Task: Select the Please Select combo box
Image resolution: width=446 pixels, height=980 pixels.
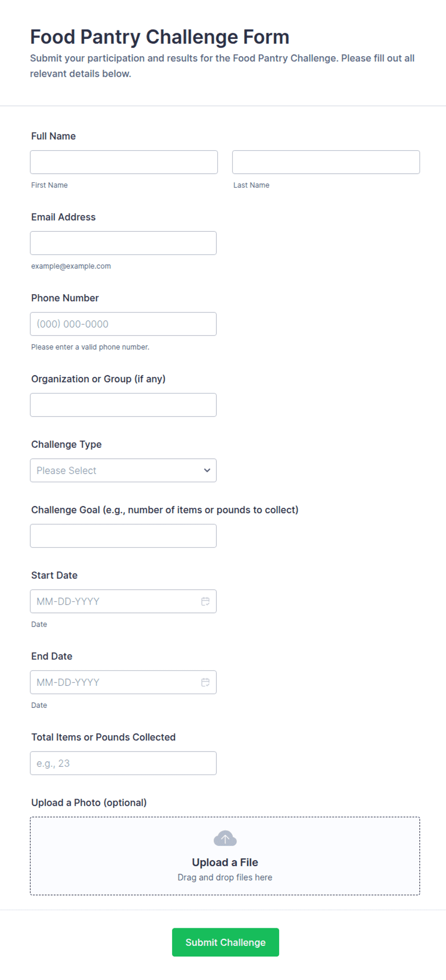Action: click(x=123, y=470)
